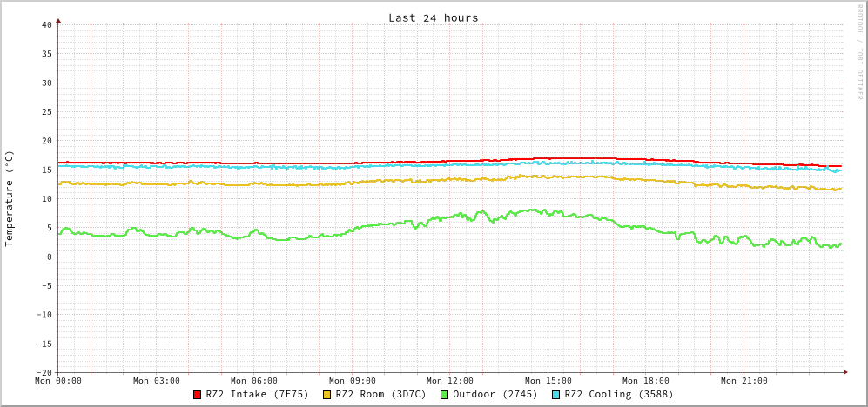Viewport: 868px width, 407px height.
Task: Click the Mon 06:00 time axis label
Action: pyautogui.click(x=254, y=381)
